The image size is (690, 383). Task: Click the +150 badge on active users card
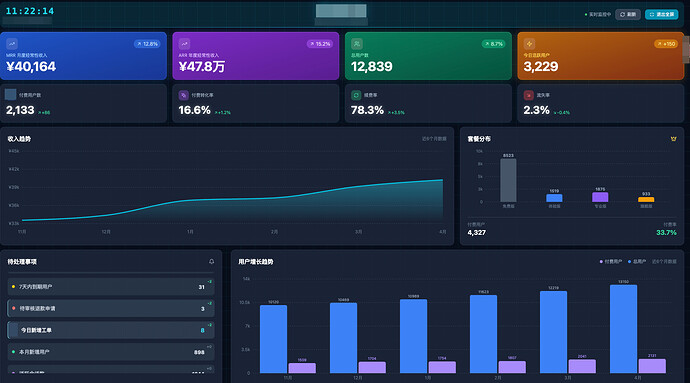666,44
